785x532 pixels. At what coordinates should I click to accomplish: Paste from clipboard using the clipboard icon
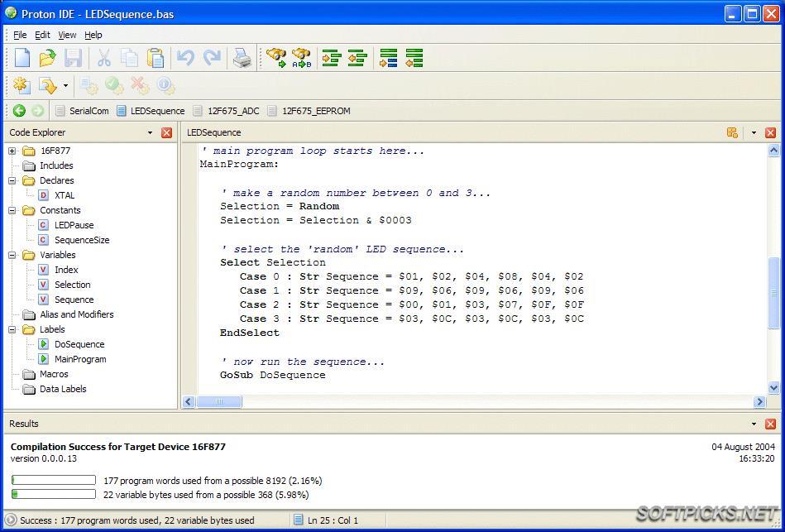click(156, 58)
